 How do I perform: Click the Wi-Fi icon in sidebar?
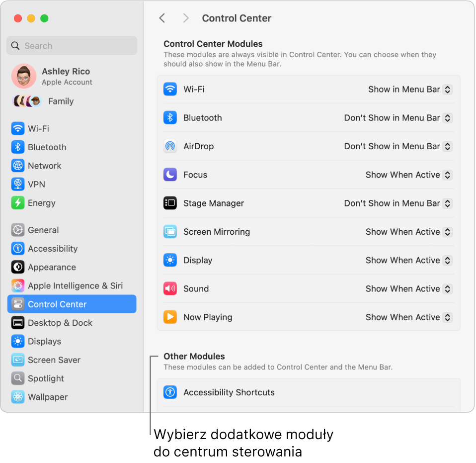point(18,128)
